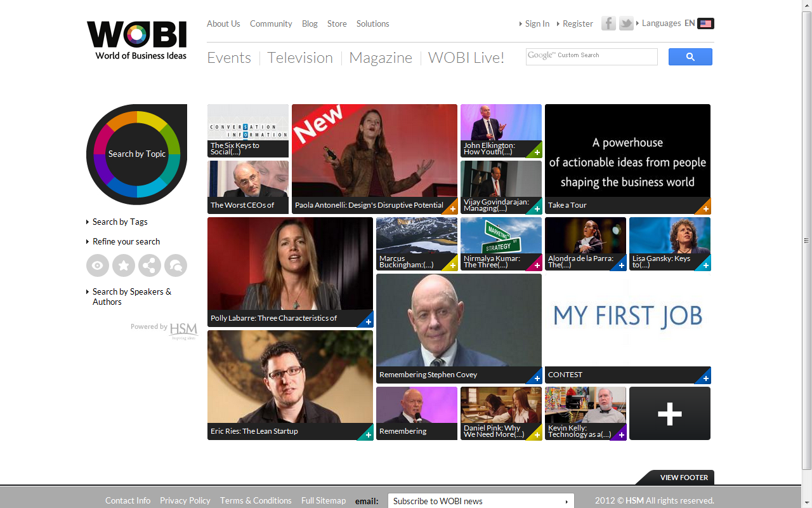Click the Facebook icon in header

pyautogui.click(x=608, y=23)
